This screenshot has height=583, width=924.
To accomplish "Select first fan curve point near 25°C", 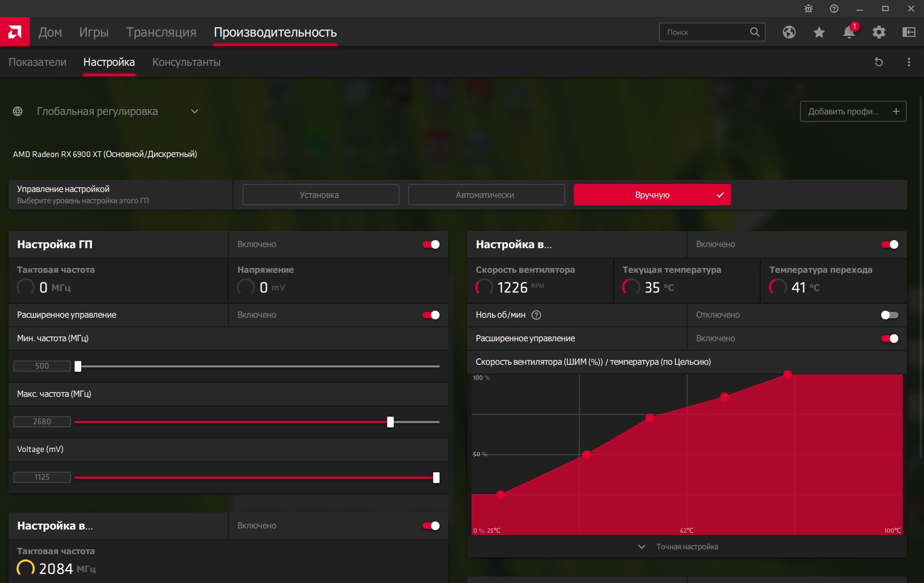I will coord(500,495).
